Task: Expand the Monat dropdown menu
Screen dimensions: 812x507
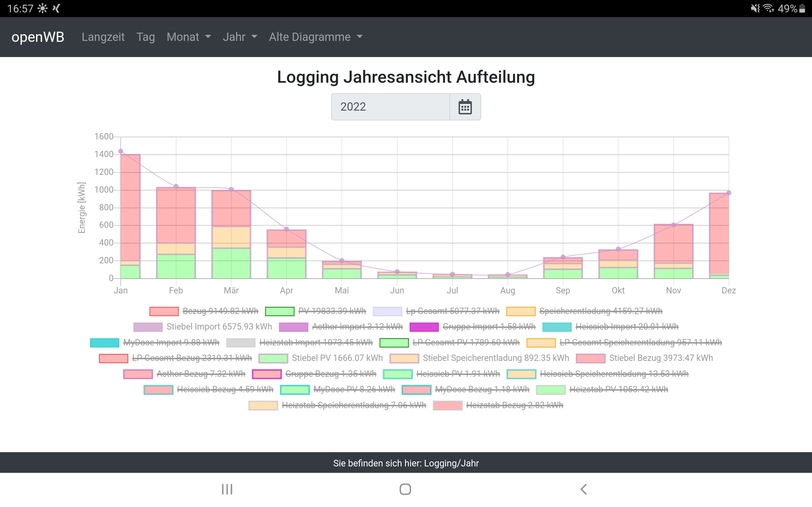Action: 189,37
